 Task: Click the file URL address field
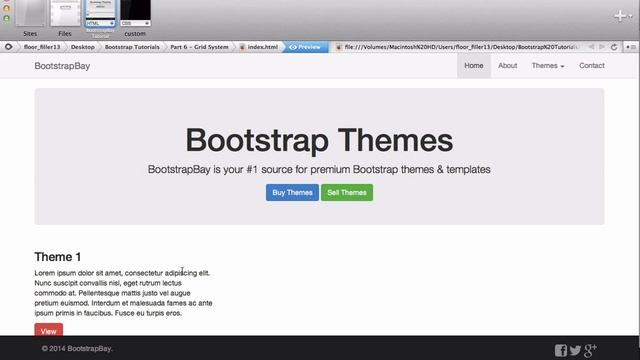(458, 47)
